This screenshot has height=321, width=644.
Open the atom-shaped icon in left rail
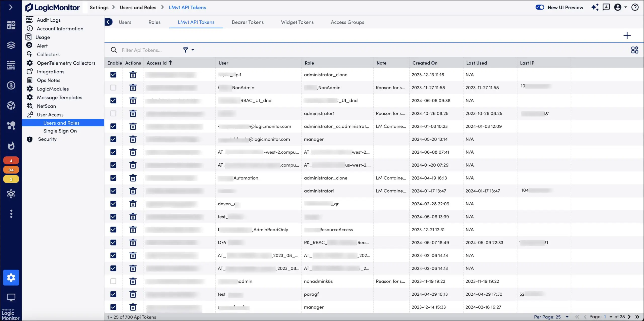(x=11, y=194)
